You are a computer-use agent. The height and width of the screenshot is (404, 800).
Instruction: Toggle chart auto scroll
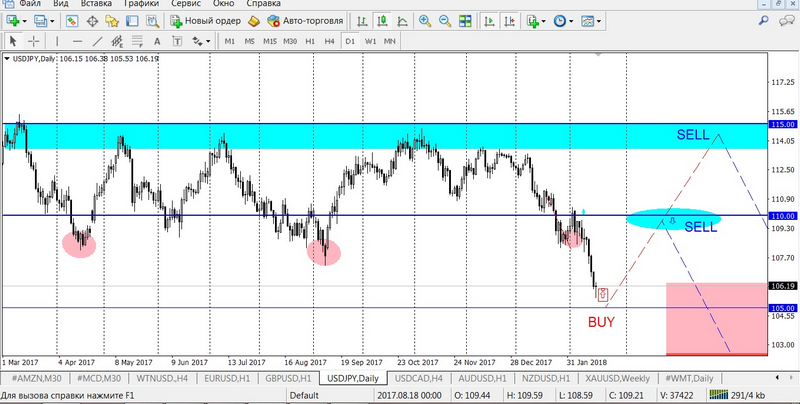point(490,20)
